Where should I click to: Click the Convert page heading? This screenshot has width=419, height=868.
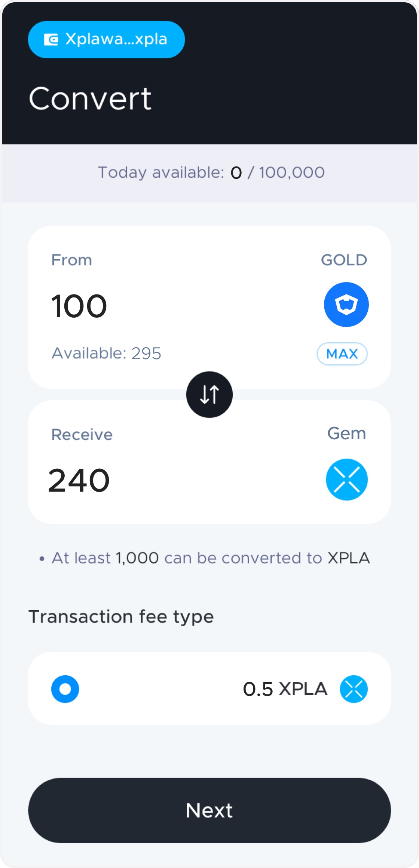[x=90, y=98]
